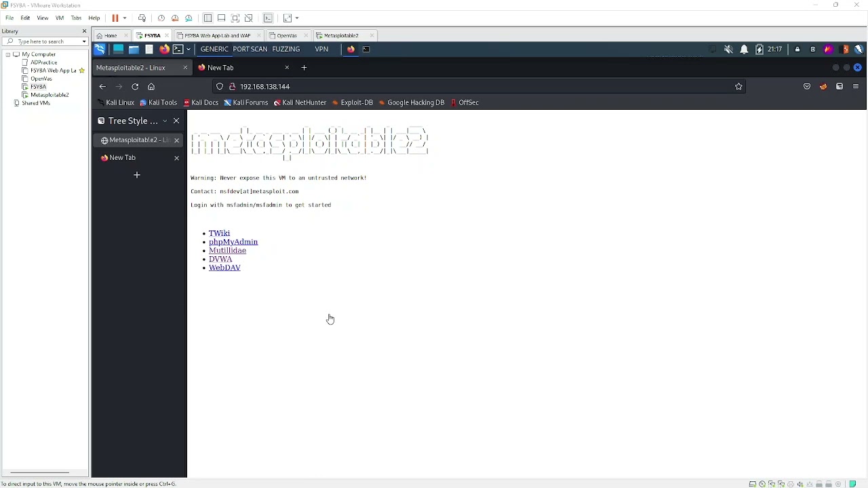Screen dimensions: 868x488
Task: Select ADPractice in the library tree
Action: tap(43, 62)
